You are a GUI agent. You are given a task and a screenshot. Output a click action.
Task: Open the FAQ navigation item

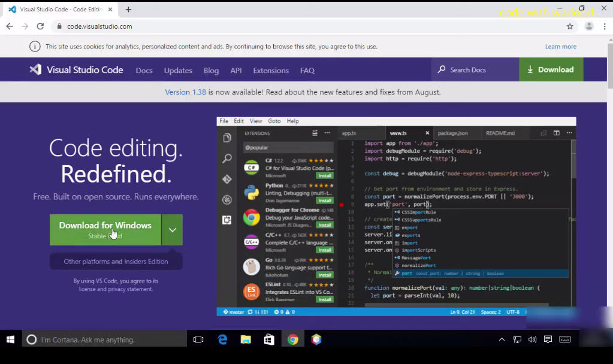tap(307, 70)
